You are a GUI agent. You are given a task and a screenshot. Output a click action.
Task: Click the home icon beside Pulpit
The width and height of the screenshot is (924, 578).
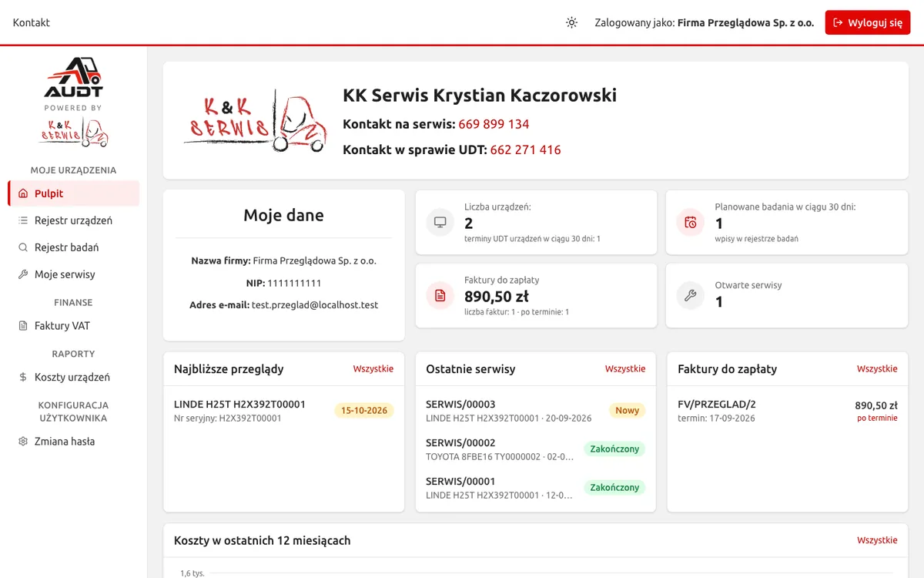tap(23, 193)
